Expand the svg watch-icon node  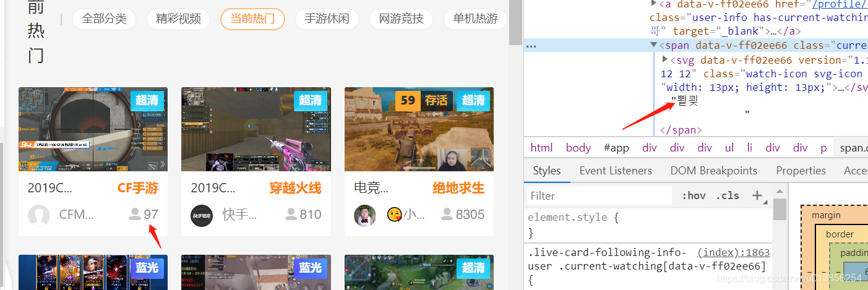665,60
